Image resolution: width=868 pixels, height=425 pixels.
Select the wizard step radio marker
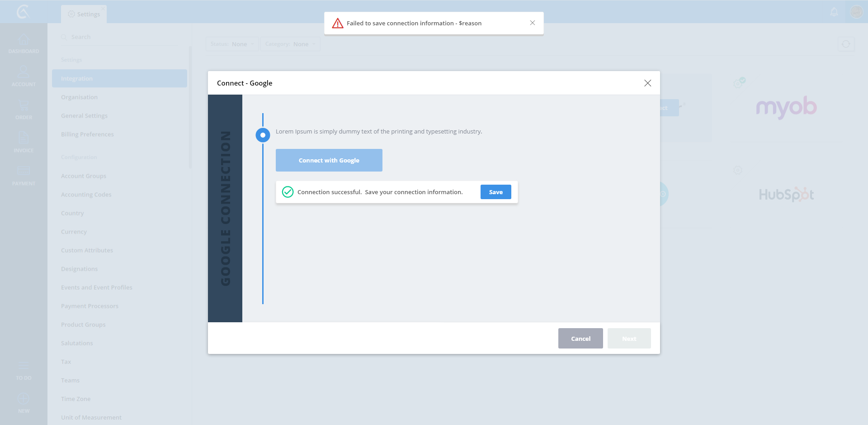coord(263,135)
